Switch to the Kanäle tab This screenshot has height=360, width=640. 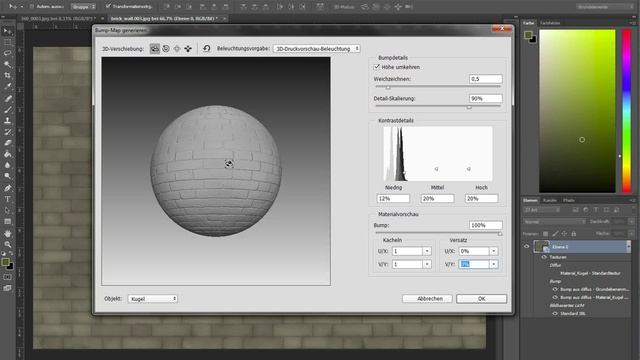point(550,200)
